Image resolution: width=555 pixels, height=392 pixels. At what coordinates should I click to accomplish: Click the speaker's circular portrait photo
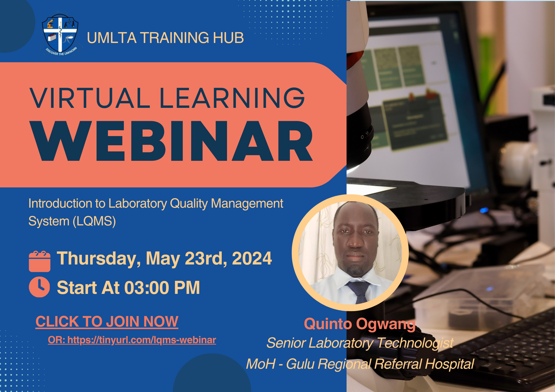click(x=350, y=253)
